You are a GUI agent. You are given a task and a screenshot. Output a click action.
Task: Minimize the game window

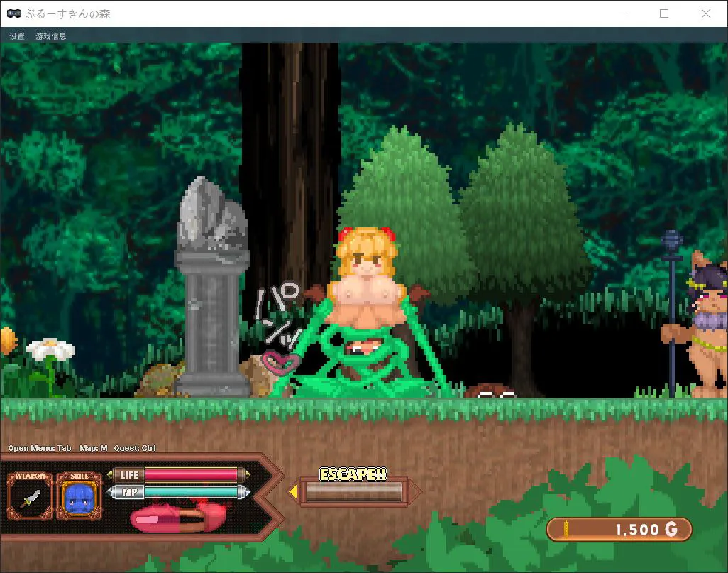coord(623,13)
